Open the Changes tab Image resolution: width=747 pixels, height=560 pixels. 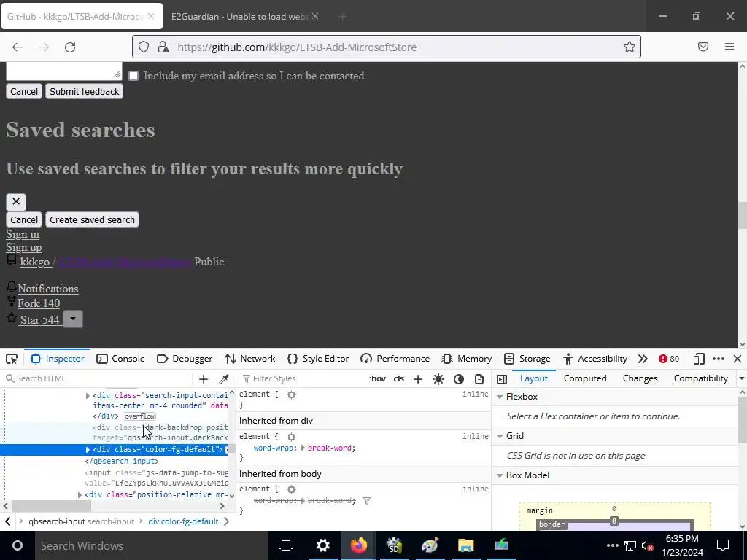[x=640, y=378]
